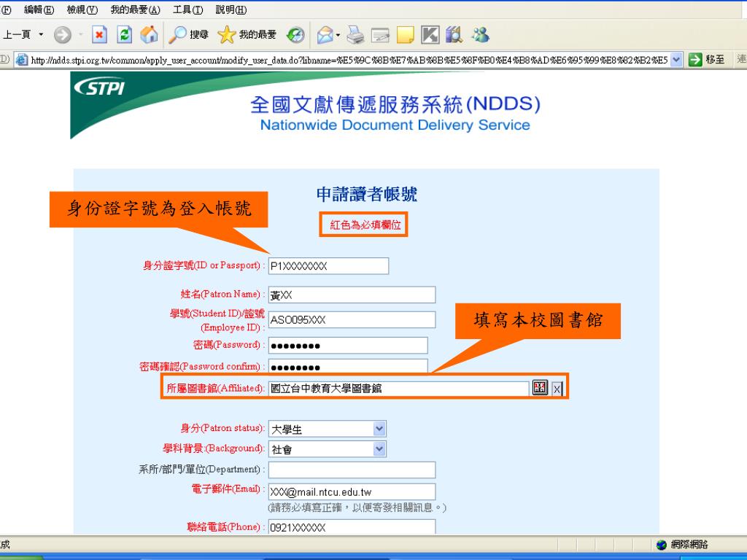Click the 申請讀者帳號 title text

point(366,194)
